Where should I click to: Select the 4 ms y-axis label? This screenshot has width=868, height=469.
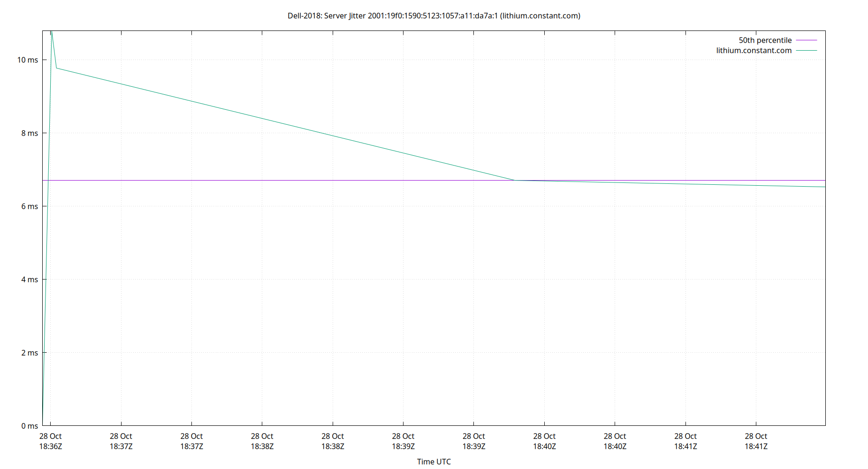[x=29, y=279]
